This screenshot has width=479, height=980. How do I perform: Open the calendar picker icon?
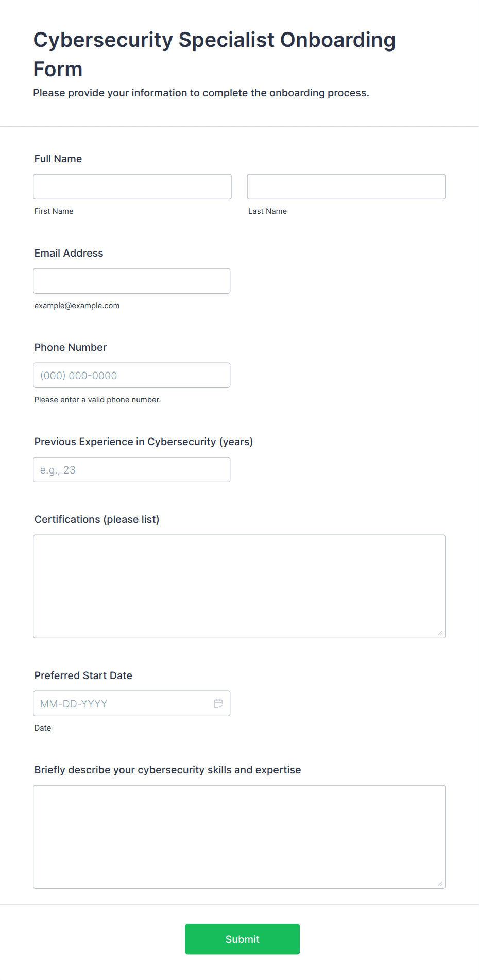[x=218, y=703]
